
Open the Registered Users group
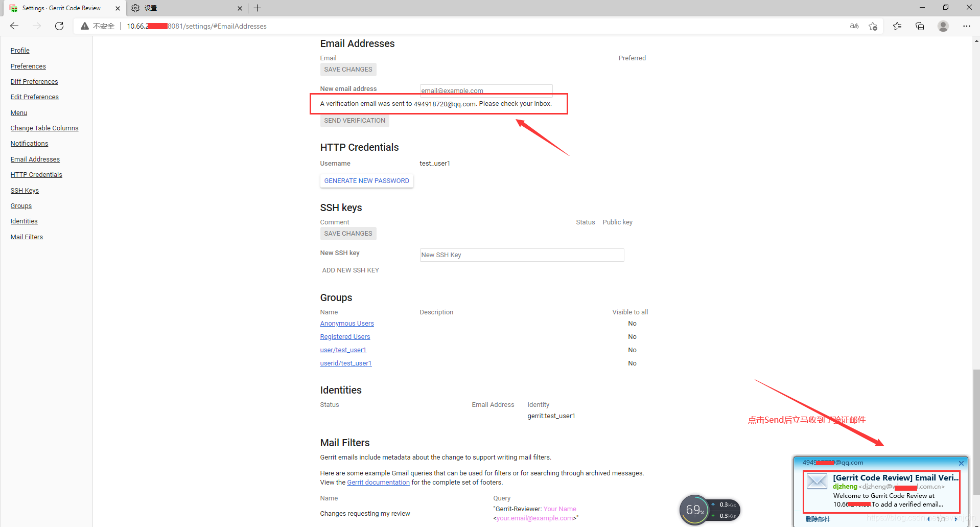click(345, 337)
